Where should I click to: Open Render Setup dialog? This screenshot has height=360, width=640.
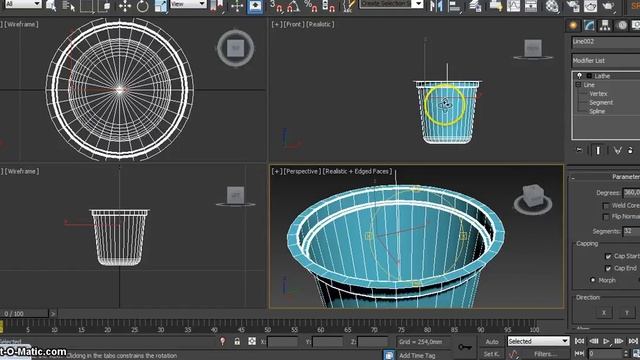tap(573, 6)
